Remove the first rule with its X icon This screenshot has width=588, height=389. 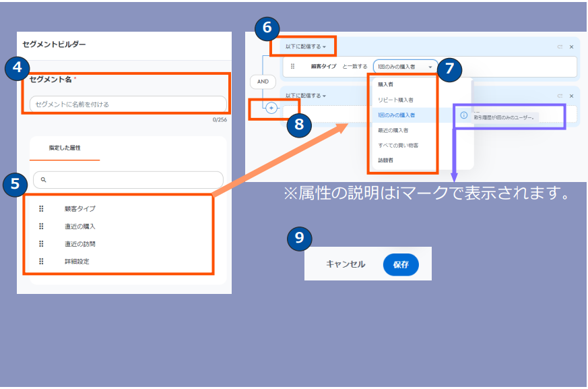(x=571, y=47)
